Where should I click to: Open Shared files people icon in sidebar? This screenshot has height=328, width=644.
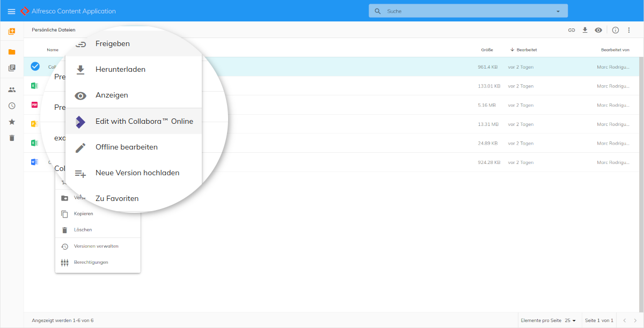(x=12, y=90)
